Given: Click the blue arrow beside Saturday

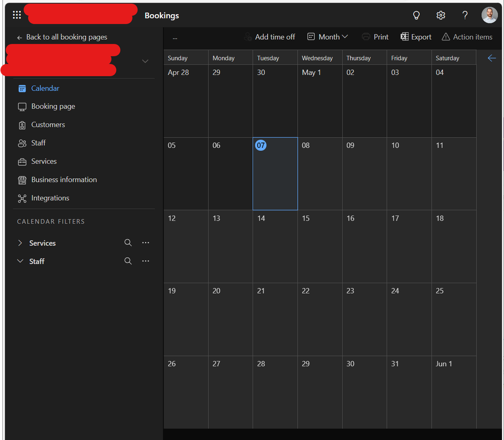Looking at the screenshot, I should point(492,58).
